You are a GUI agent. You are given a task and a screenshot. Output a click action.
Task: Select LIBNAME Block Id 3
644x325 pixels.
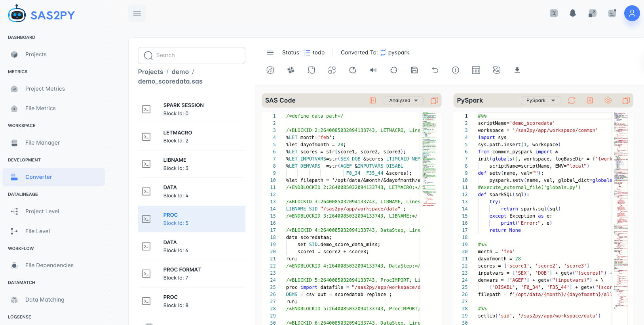[x=192, y=164]
